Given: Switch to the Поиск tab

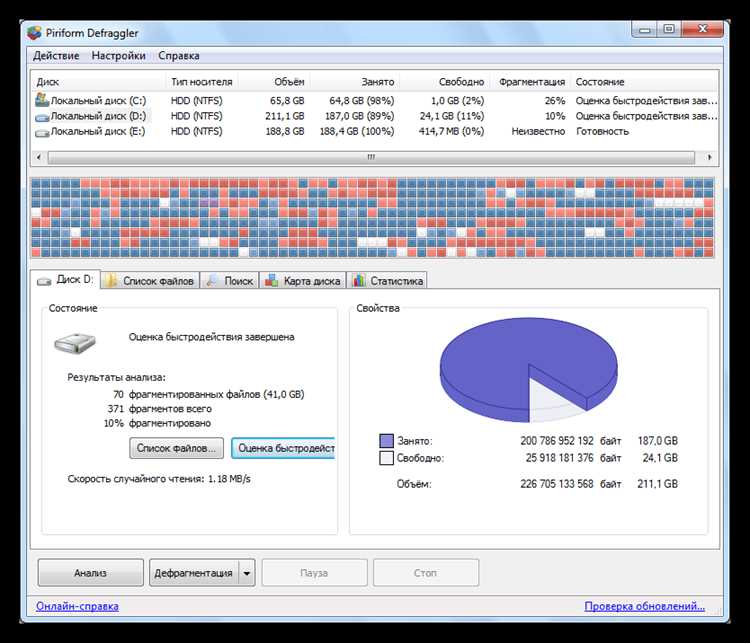Looking at the screenshot, I should click(x=230, y=280).
